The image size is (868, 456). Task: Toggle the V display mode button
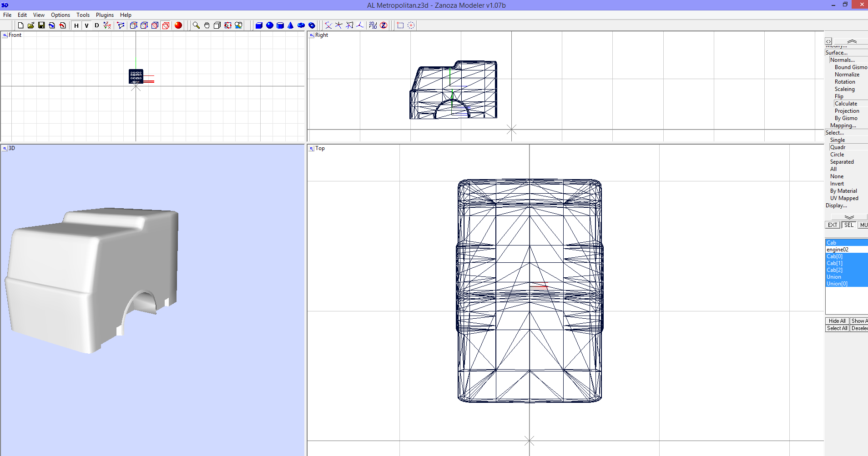[x=86, y=25]
